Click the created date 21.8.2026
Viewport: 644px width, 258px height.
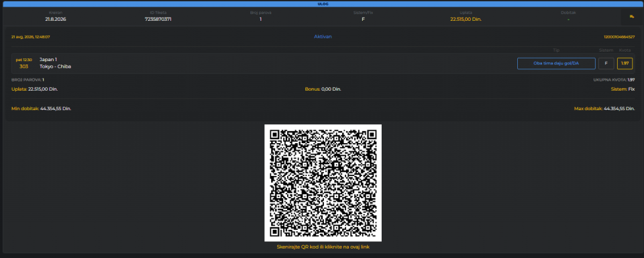(x=56, y=19)
